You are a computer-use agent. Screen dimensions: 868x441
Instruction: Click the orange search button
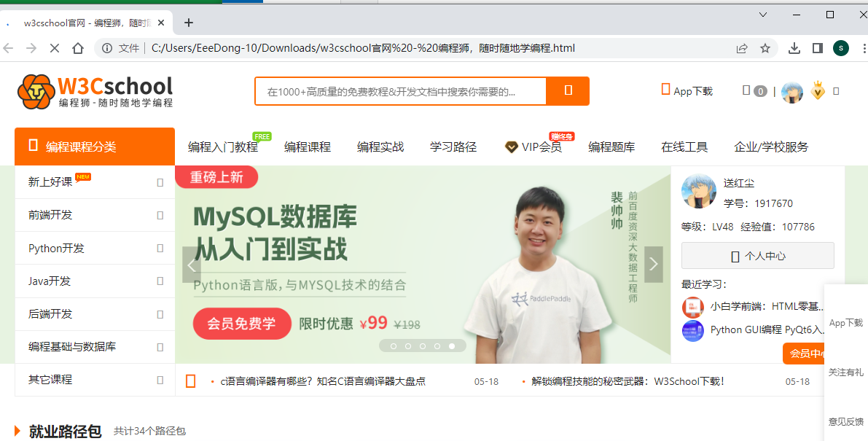(568, 90)
